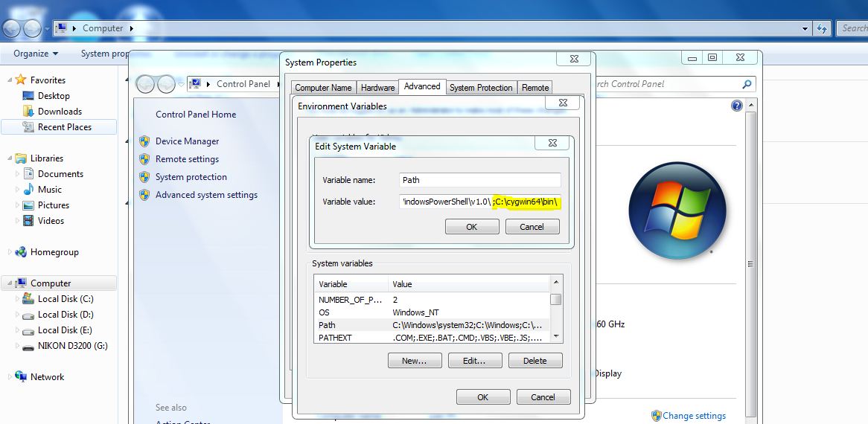Click Device Manager shield icon
Screen dimensions: 868x424
tap(144, 141)
